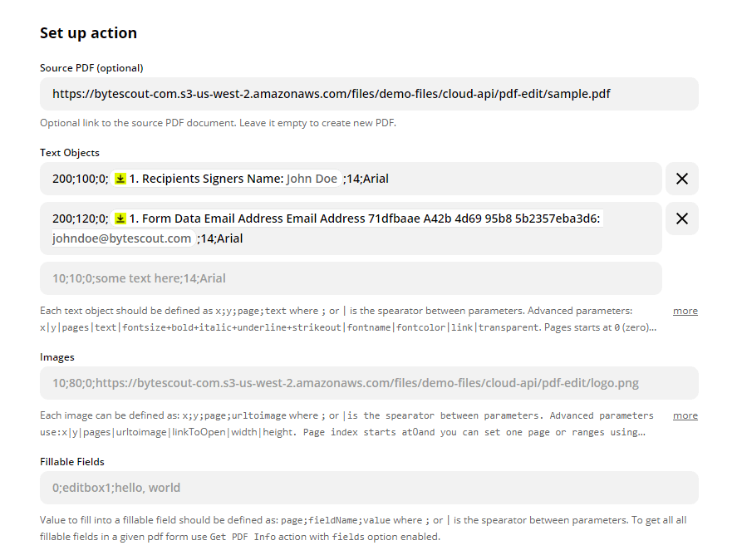
Task: Expand 'more' link for Text Objects help
Action: tap(685, 311)
